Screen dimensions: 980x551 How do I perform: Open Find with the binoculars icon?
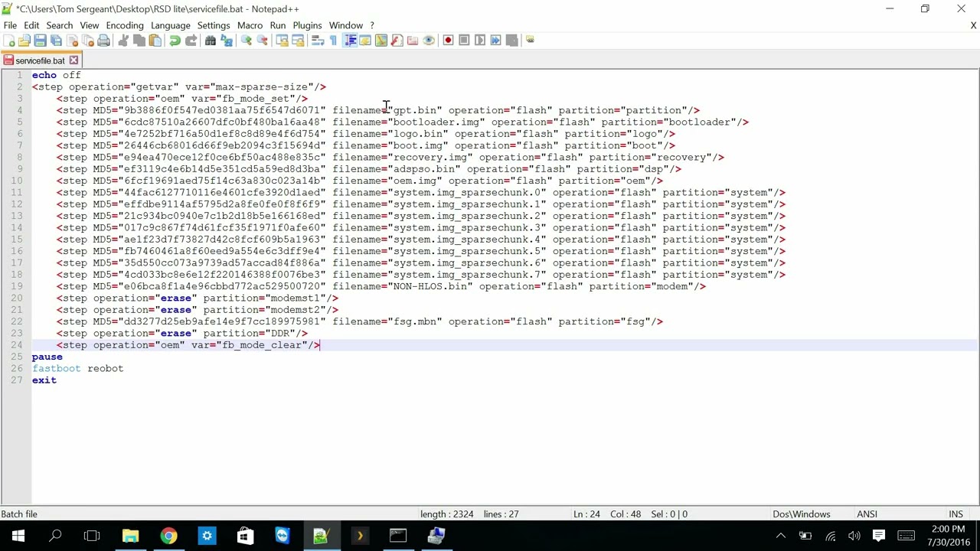(x=211, y=41)
